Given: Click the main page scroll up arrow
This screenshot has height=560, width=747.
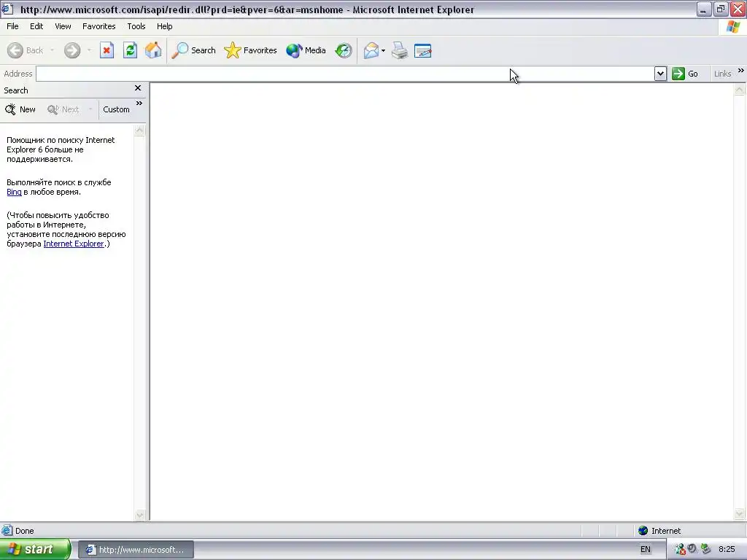Looking at the screenshot, I should [x=740, y=90].
